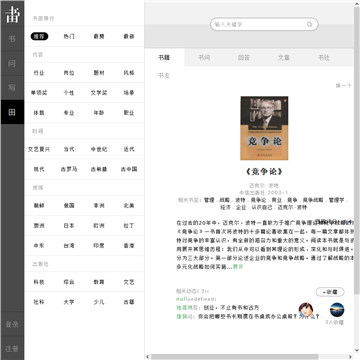Filter by 现代 time period
Viewport: 360px width, 360px height.
[39, 169]
